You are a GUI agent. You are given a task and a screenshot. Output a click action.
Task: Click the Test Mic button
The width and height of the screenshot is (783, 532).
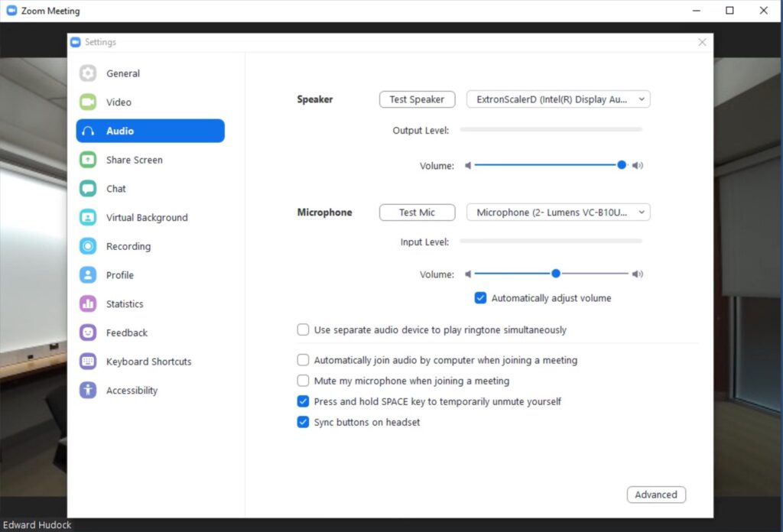tap(417, 212)
